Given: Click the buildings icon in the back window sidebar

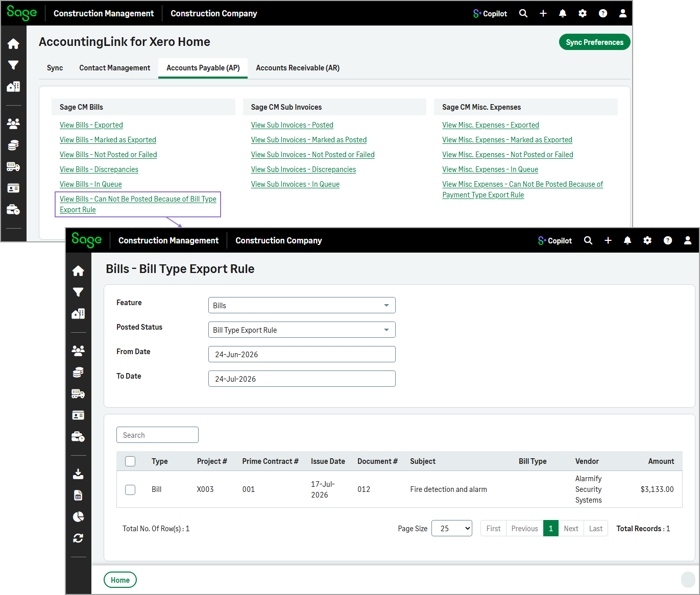Looking at the screenshot, I should click(13, 87).
